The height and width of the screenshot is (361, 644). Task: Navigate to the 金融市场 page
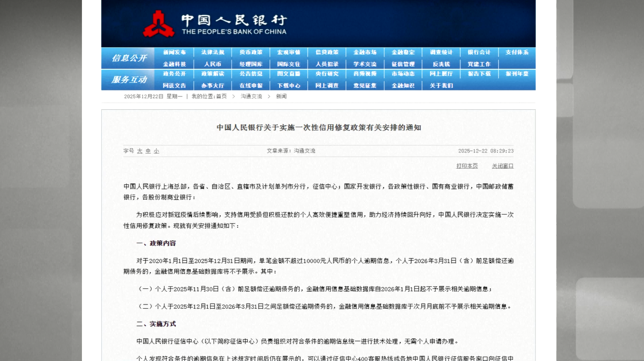[x=365, y=52]
